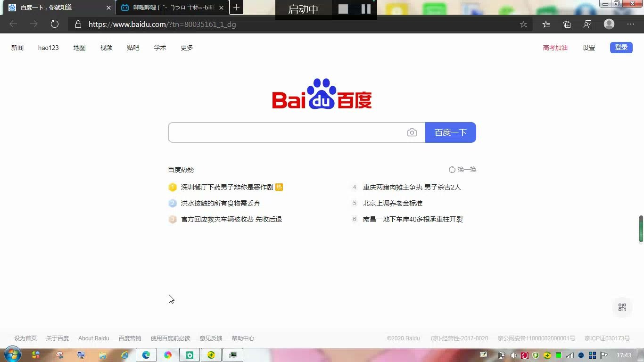Click the 百度一下 search button
Image resolution: width=644 pixels, height=362 pixels.
click(x=451, y=132)
